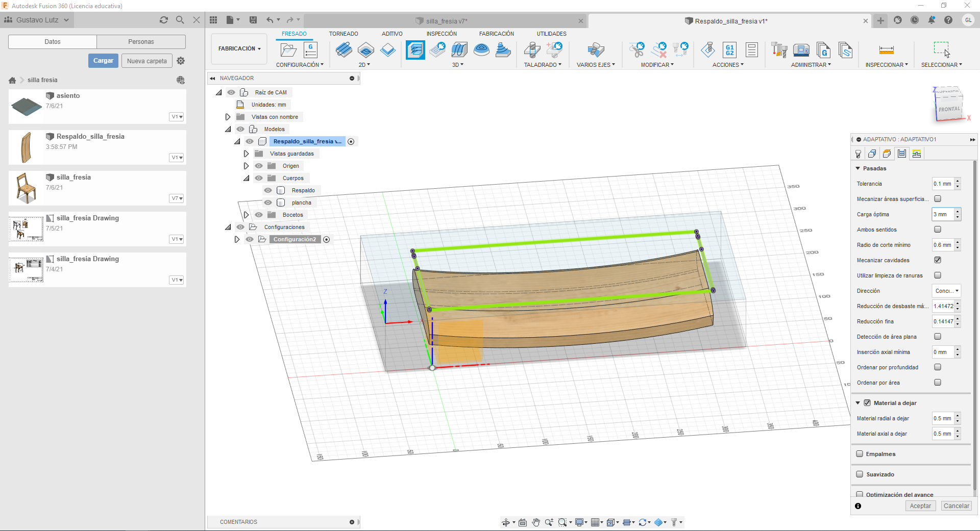The width and height of the screenshot is (980, 531).
Task: Open the Tool tab icon in Adaptativo dialog
Action: pyautogui.click(x=859, y=154)
